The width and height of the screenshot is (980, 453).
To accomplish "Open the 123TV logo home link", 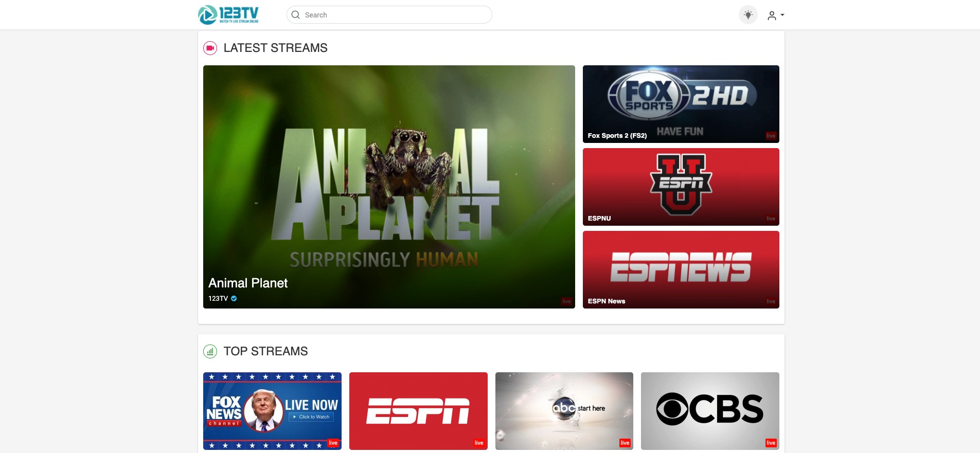I will 228,15.
